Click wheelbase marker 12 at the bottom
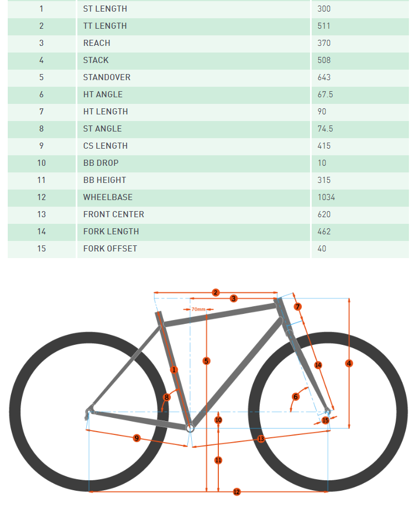420x509 pixels. (237, 492)
